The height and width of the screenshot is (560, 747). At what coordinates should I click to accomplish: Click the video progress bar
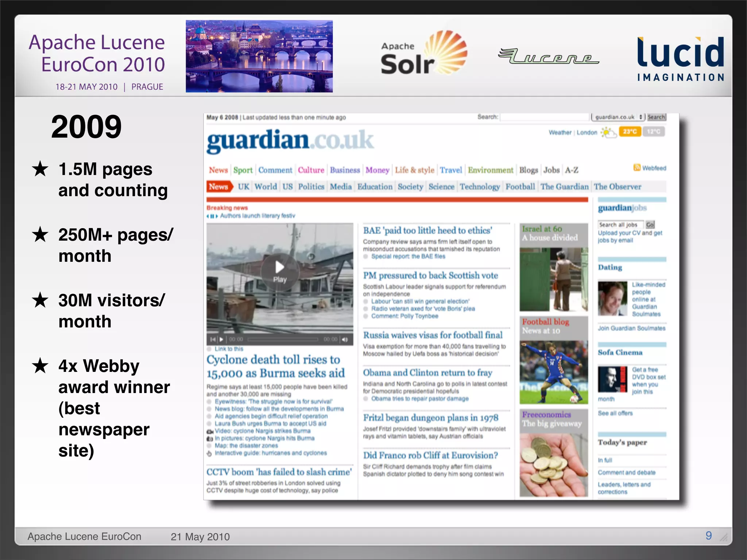point(283,340)
